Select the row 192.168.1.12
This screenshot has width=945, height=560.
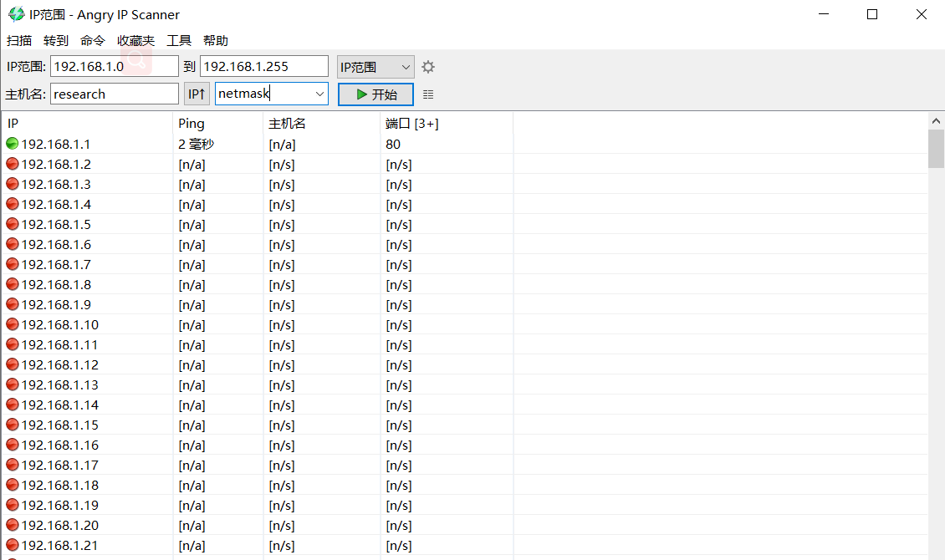pos(464,365)
